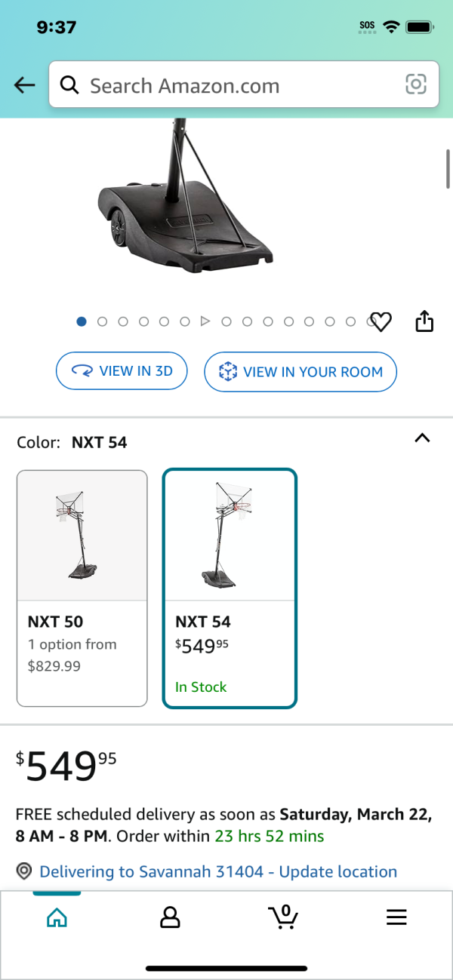
Task: Tap the back arrow icon
Action: tap(25, 85)
